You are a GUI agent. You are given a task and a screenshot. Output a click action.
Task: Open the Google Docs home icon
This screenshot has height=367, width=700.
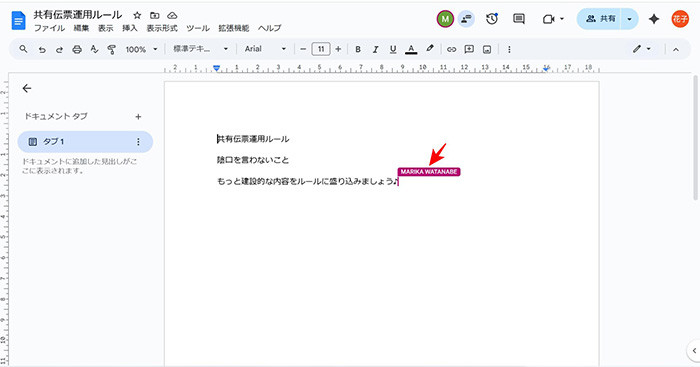[x=18, y=21]
